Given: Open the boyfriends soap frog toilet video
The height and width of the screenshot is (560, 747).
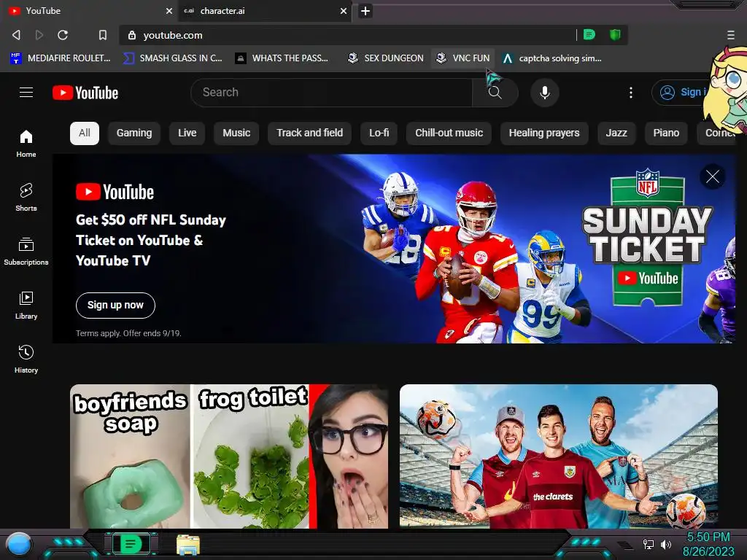Looking at the screenshot, I should 229,456.
